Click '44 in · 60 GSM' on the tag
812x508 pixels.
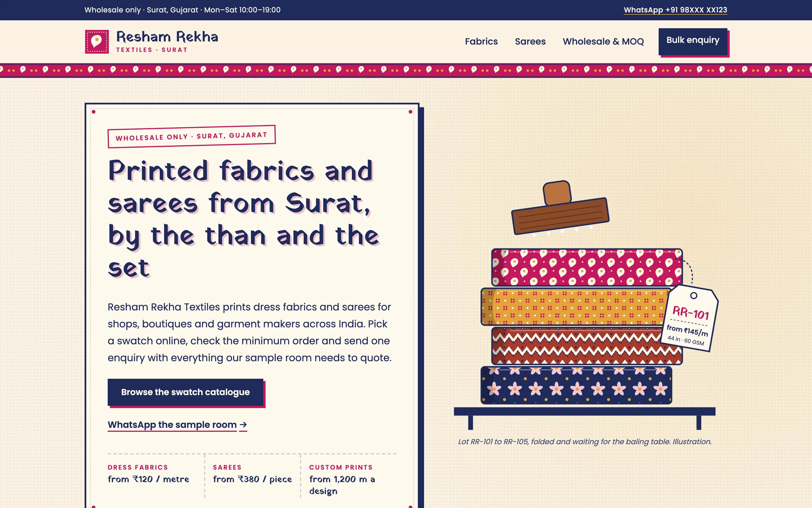[x=685, y=340]
